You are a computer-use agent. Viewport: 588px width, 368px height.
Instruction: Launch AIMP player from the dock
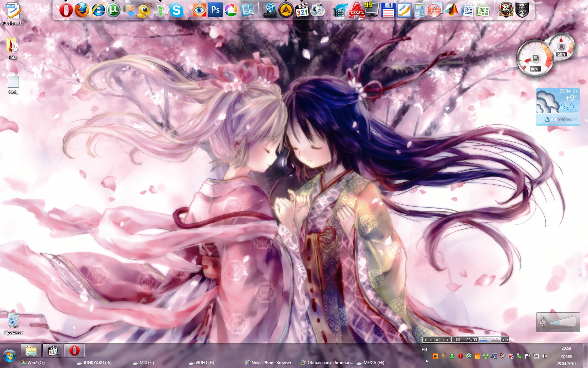[286, 10]
